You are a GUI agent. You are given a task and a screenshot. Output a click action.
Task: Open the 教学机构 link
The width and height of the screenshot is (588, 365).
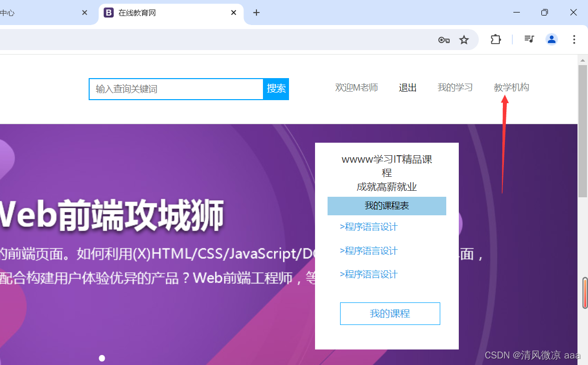pyautogui.click(x=511, y=88)
